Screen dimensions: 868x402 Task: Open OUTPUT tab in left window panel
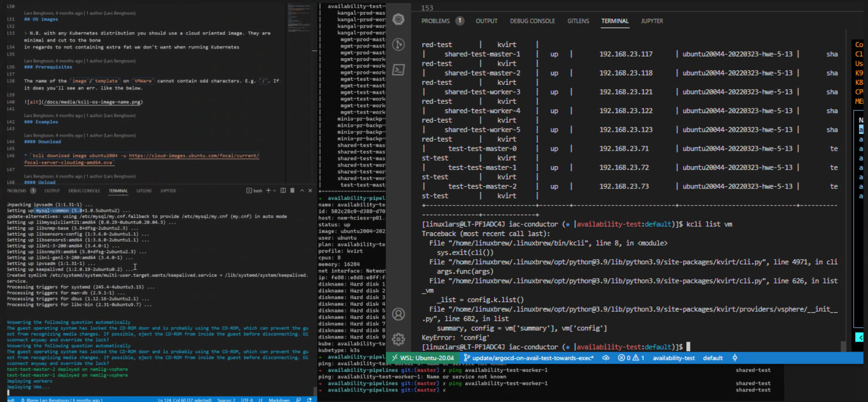pos(52,191)
